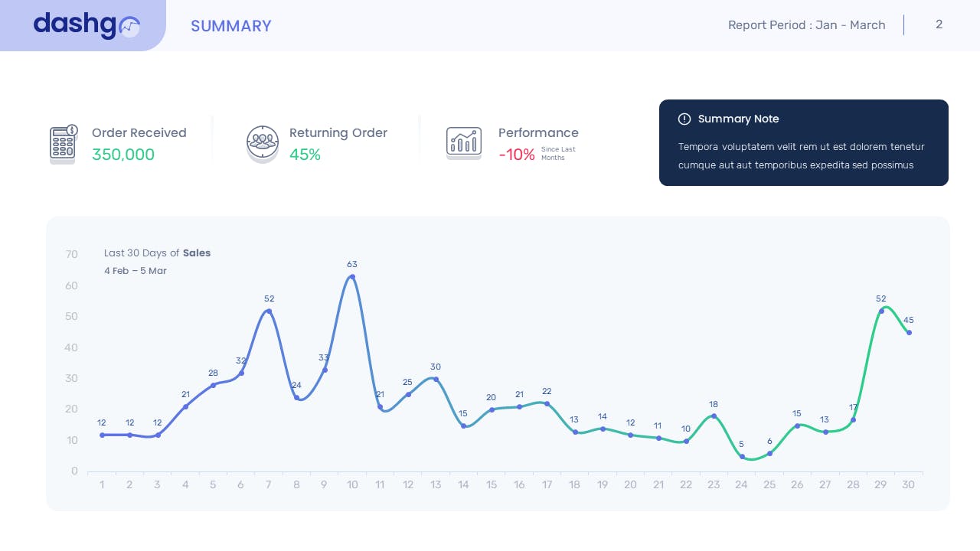Click the Performance bar chart icon
The height and width of the screenshot is (551, 980).
coord(464,143)
